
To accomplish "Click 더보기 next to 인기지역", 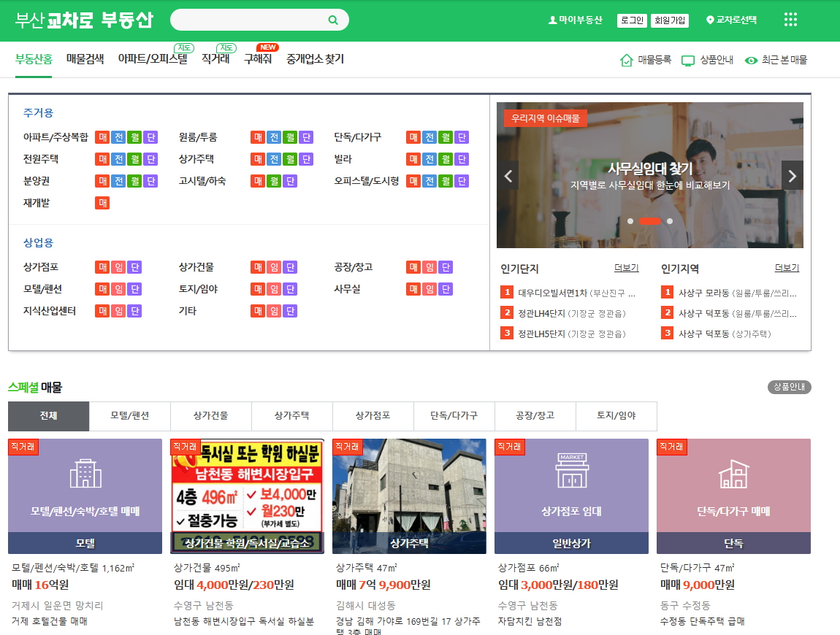I will 787,268.
